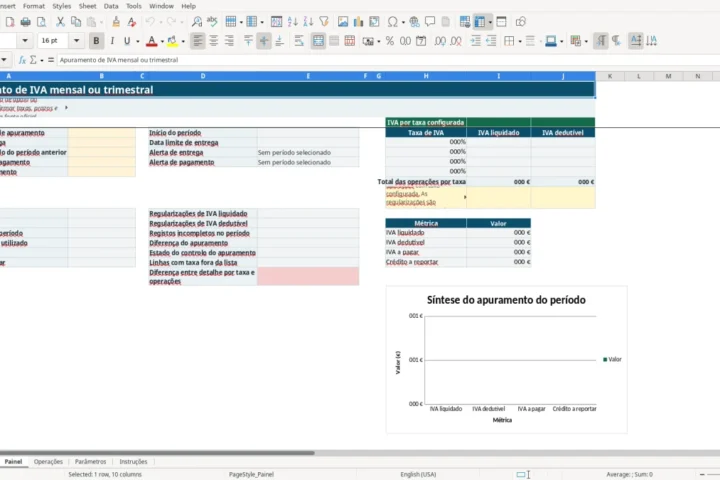Click Merge and Center Cells
This screenshot has height=480, width=720.
[x=318, y=41]
